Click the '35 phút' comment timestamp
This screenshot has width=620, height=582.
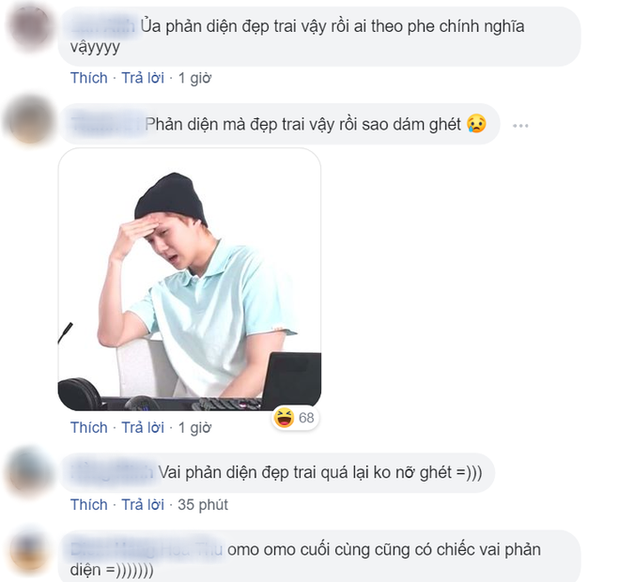tap(203, 505)
